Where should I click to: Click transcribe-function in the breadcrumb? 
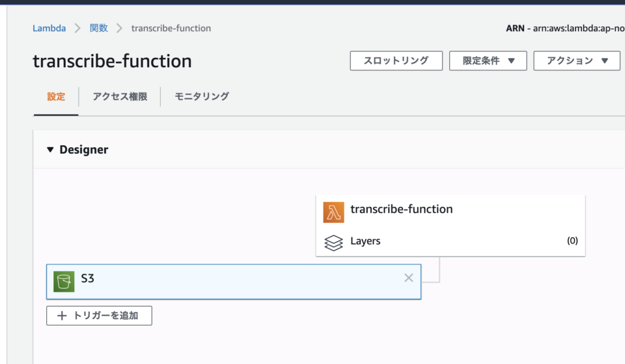pyautogui.click(x=171, y=28)
